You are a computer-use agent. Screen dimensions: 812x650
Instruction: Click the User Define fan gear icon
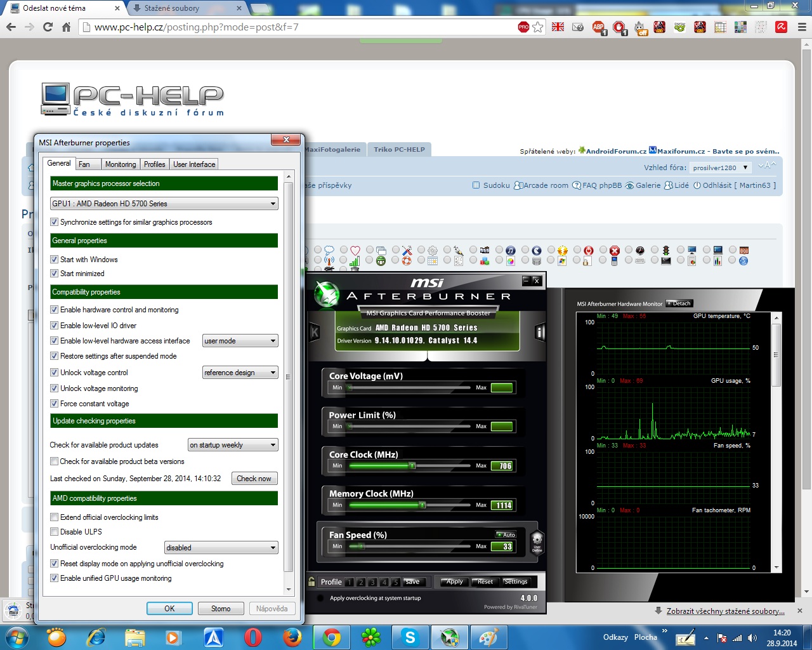[x=537, y=543]
